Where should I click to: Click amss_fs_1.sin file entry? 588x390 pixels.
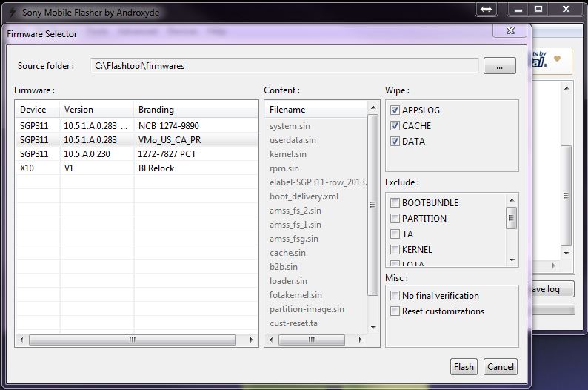(x=295, y=225)
